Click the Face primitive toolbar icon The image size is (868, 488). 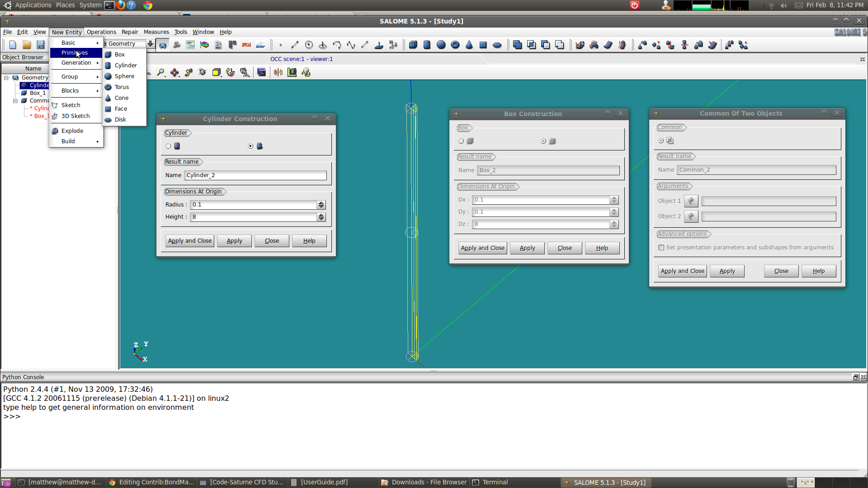pyautogui.click(x=483, y=45)
